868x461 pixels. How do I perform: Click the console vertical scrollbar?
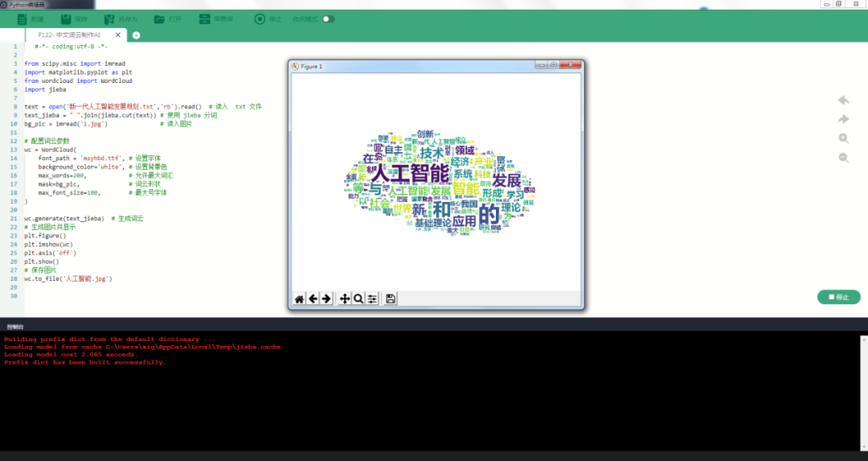tap(863, 393)
